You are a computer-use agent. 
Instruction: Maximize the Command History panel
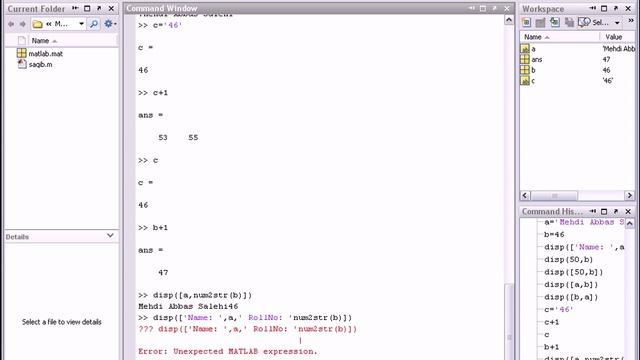click(x=604, y=211)
